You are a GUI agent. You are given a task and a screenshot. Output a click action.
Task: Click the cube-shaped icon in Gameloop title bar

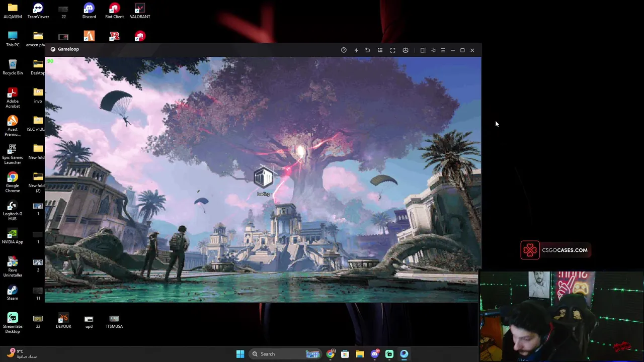(x=406, y=50)
